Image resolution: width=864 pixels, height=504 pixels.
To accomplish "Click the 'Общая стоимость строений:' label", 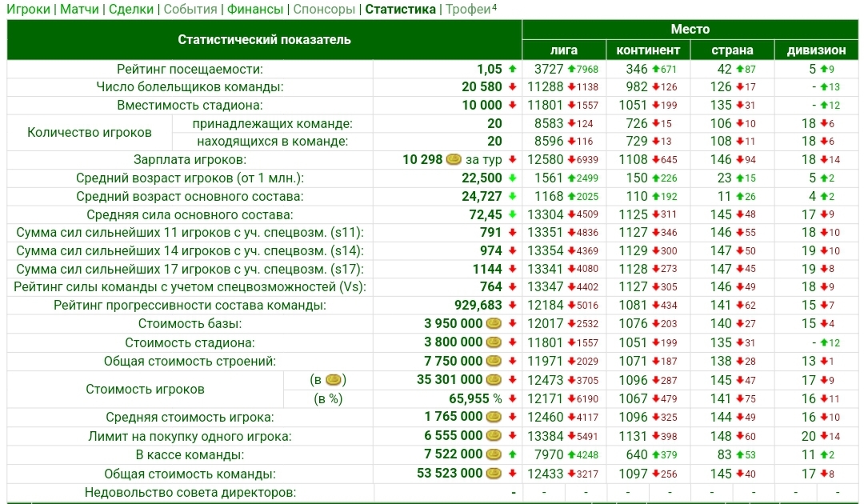I will (x=190, y=362).
